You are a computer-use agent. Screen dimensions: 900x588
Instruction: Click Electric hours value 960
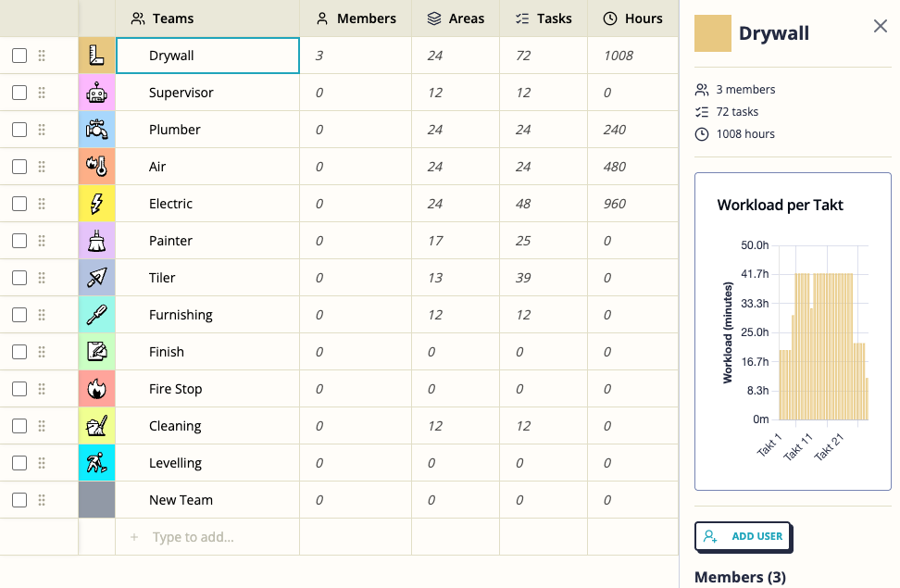click(614, 204)
